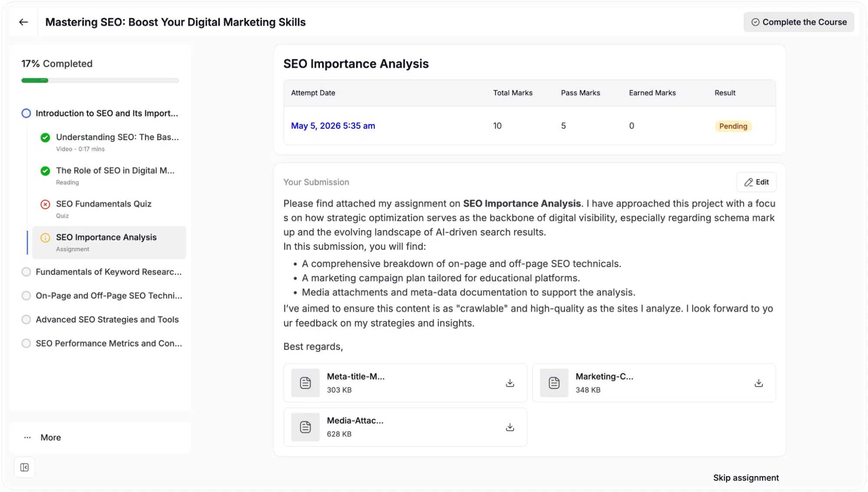This screenshot has height=492, width=868.
Task: Open The Role of SEO reading lesson
Action: point(109,175)
